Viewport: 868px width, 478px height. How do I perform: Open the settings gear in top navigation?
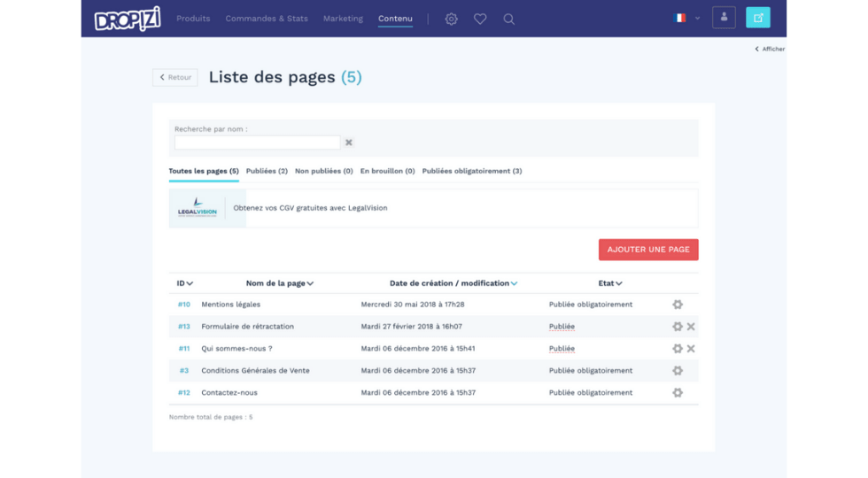point(451,19)
